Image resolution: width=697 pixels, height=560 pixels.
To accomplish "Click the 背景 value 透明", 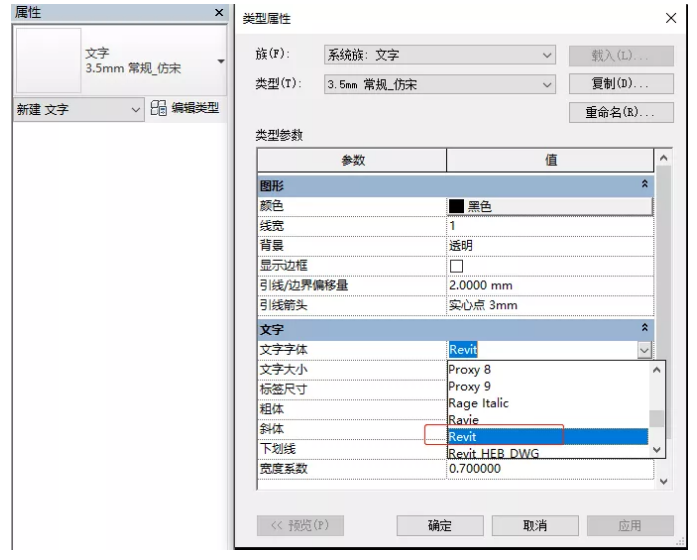I will 461,245.
